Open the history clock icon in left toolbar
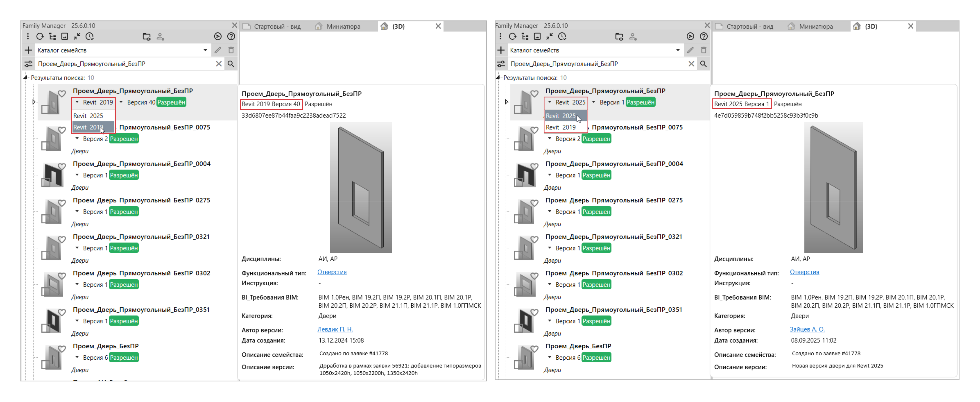The image size is (980, 402). tap(90, 36)
